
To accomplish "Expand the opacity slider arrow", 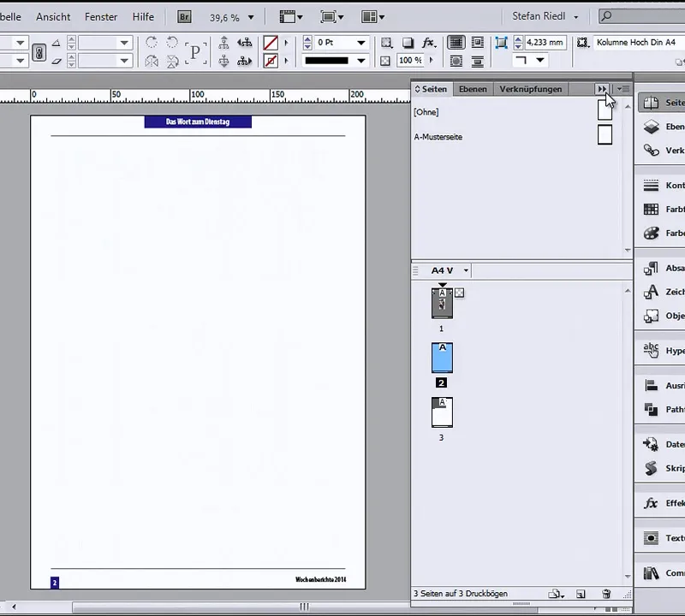I will pyautogui.click(x=432, y=60).
